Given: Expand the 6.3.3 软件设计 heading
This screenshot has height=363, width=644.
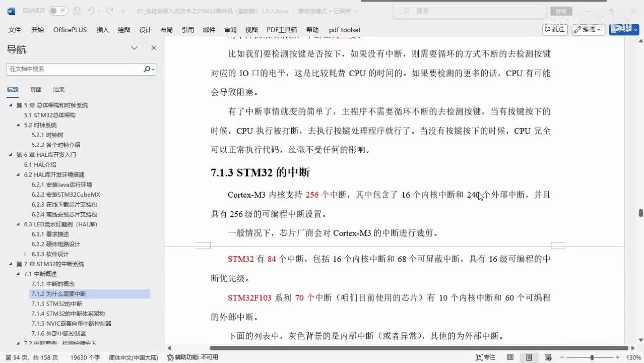Looking at the screenshot, I should click(x=26, y=254).
